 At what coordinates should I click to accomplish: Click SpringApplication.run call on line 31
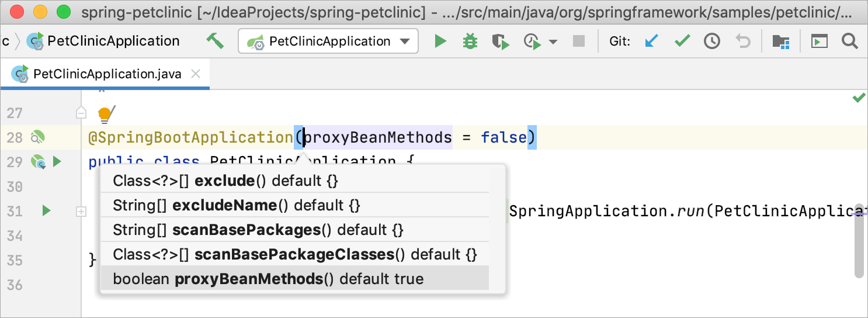tap(607, 212)
